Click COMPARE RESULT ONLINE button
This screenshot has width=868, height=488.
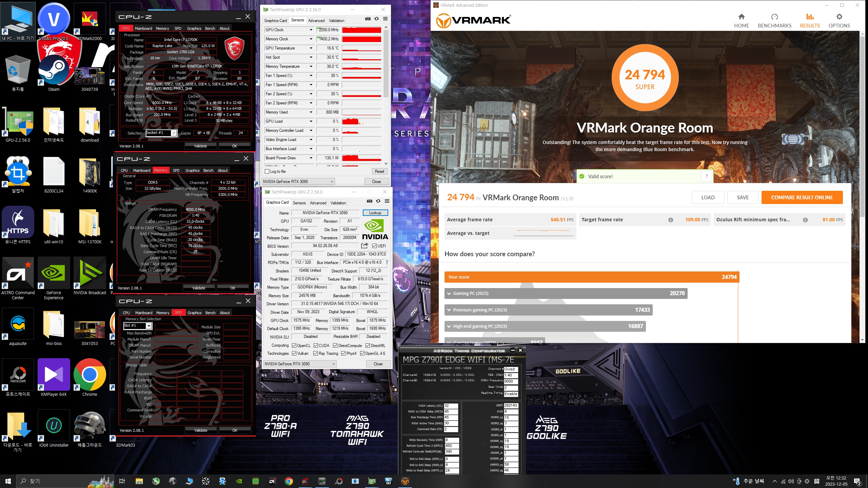pyautogui.click(x=802, y=198)
